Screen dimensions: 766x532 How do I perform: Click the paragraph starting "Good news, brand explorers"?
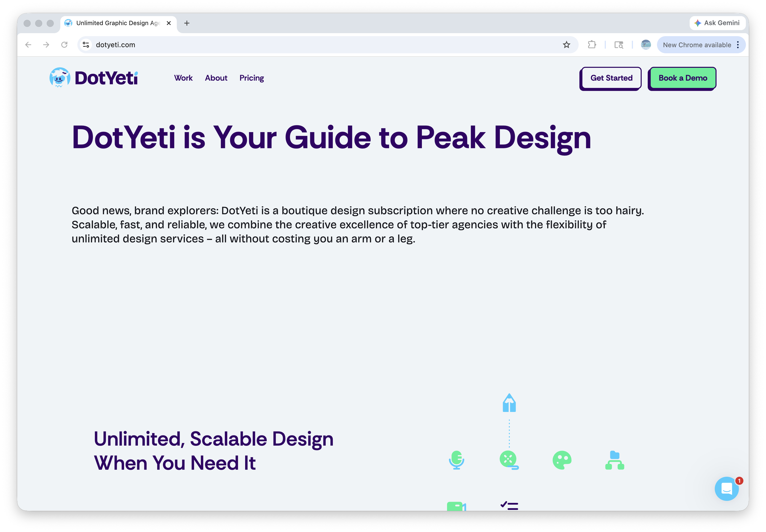(x=358, y=225)
